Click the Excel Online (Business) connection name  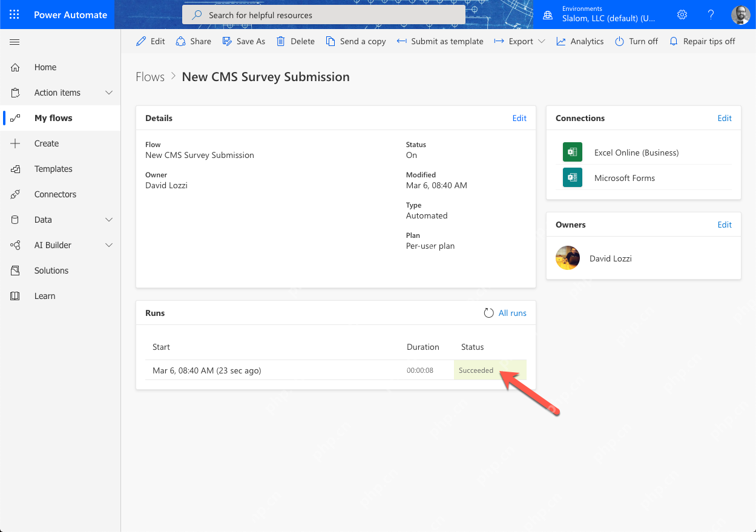(637, 153)
